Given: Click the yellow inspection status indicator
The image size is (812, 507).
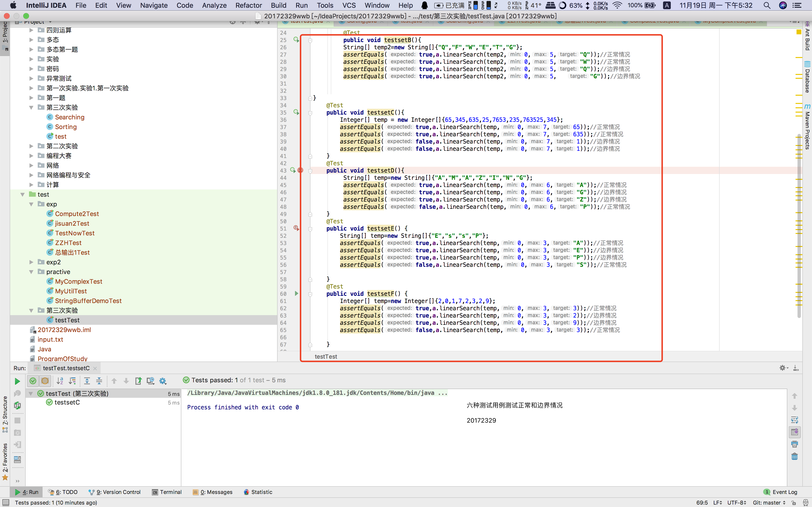Looking at the screenshot, I should 798,32.
